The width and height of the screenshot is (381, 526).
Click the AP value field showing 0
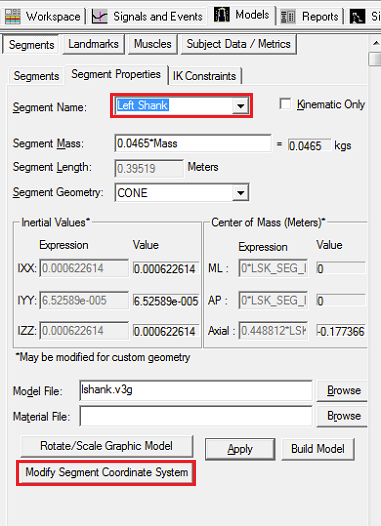[341, 301]
